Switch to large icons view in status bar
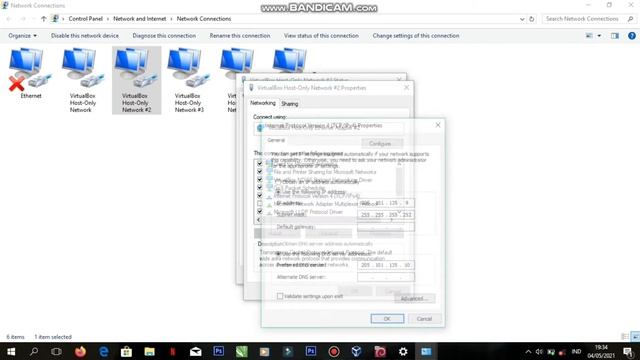The height and width of the screenshot is (360, 640). click(x=635, y=337)
